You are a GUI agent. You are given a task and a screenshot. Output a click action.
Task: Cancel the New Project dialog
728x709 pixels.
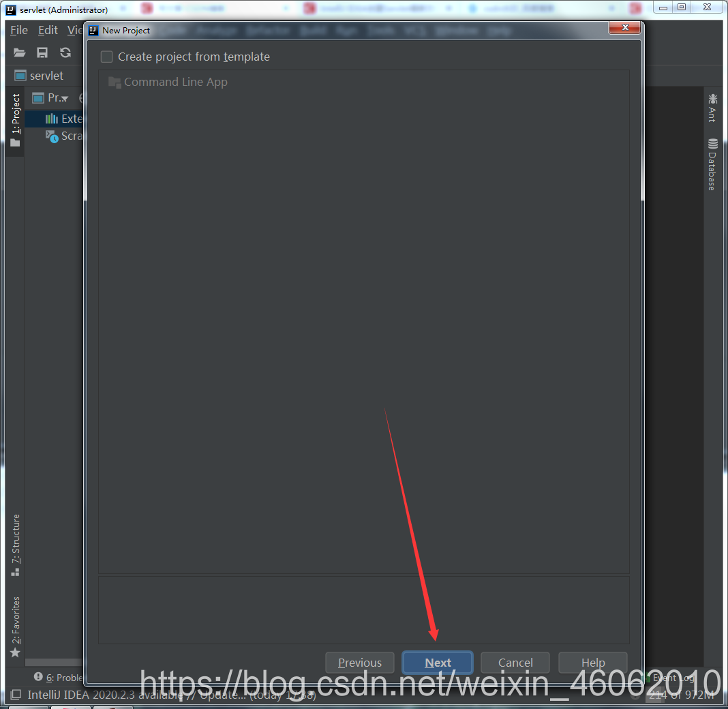515,663
